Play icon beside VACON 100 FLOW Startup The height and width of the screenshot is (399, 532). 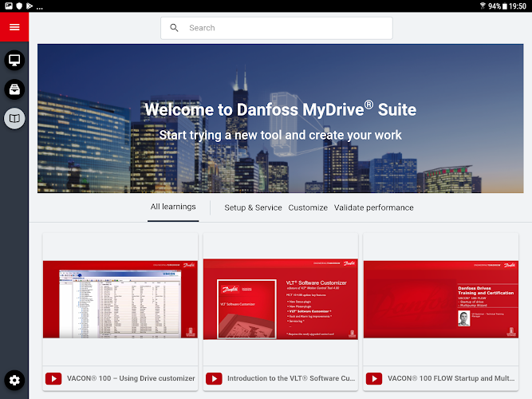coord(374,378)
